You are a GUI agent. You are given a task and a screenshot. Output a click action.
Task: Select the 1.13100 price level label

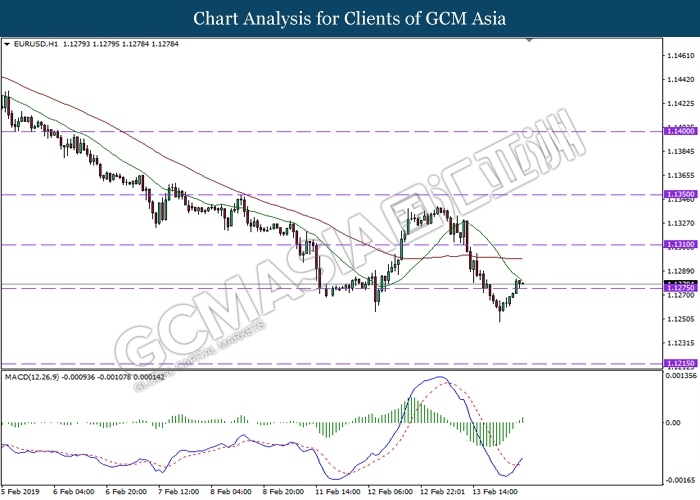point(681,245)
